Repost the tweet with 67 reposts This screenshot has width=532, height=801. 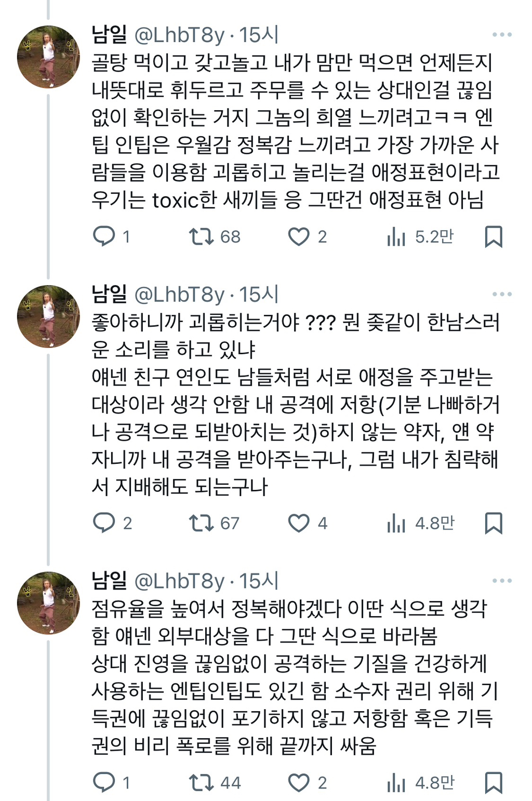(201, 523)
